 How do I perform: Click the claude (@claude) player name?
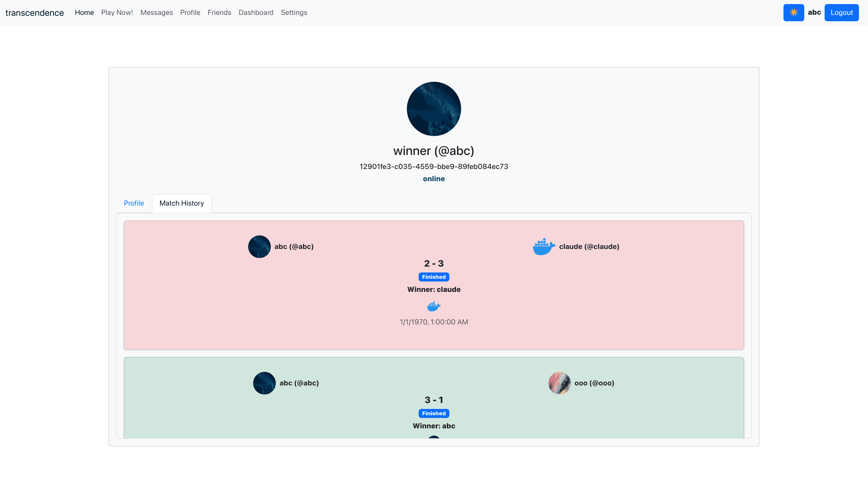(x=589, y=246)
